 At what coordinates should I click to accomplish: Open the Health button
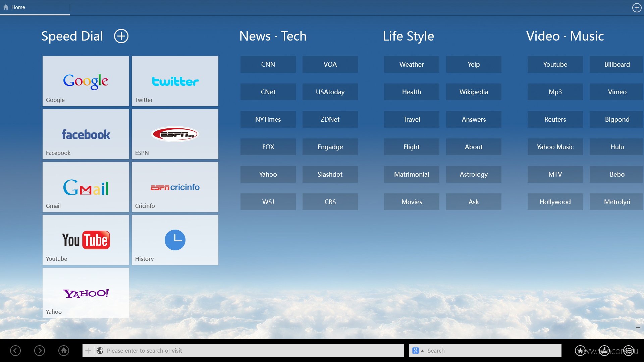pyautogui.click(x=412, y=92)
